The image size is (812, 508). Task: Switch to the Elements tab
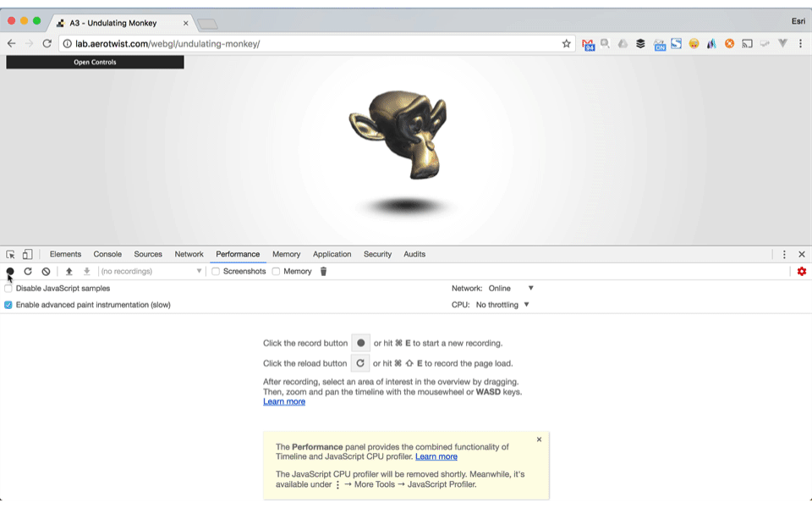pyautogui.click(x=65, y=254)
